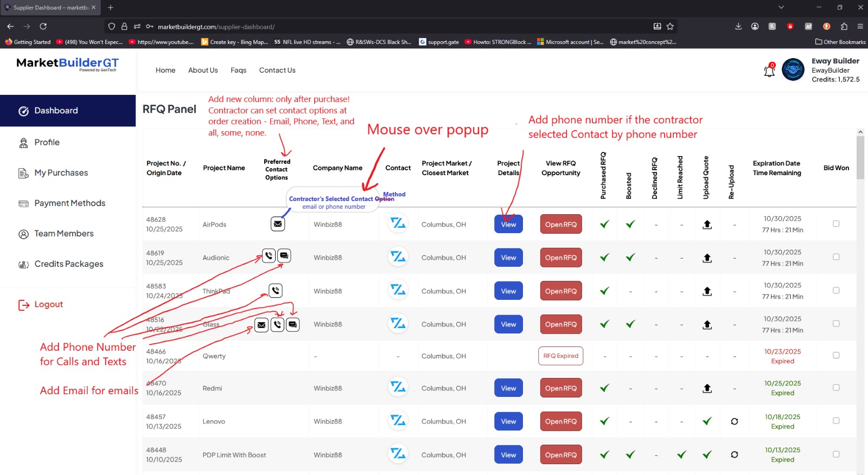Click the RFQ table vertical scrollbar

pos(860,157)
